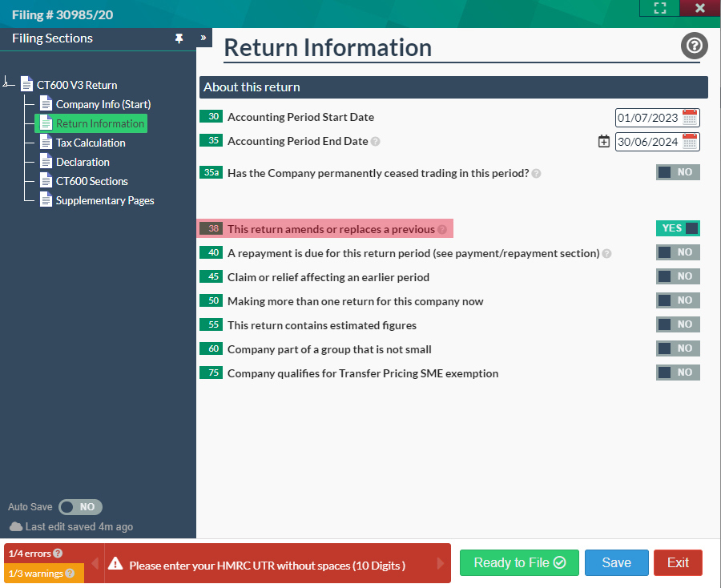Show help for repayment due field
Image resolution: width=721 pixels, height=588 pixels.
606,254
